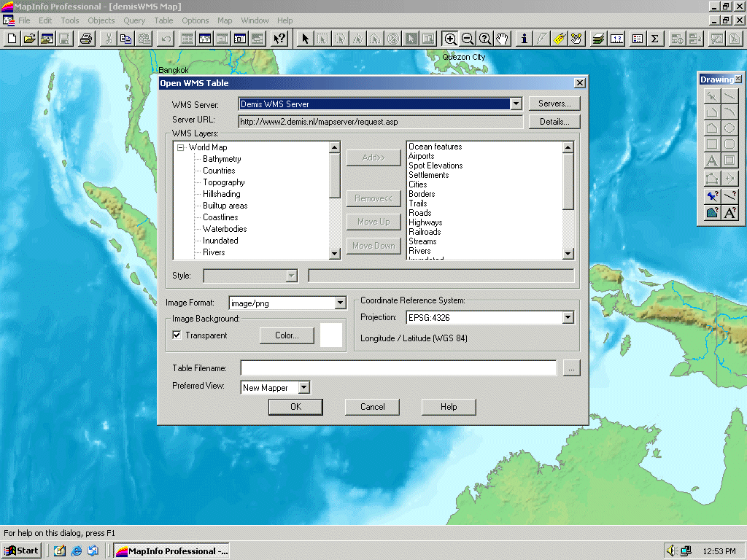Select the Info tool
This screenshot has height=560, width=747.
coord(524,39)
